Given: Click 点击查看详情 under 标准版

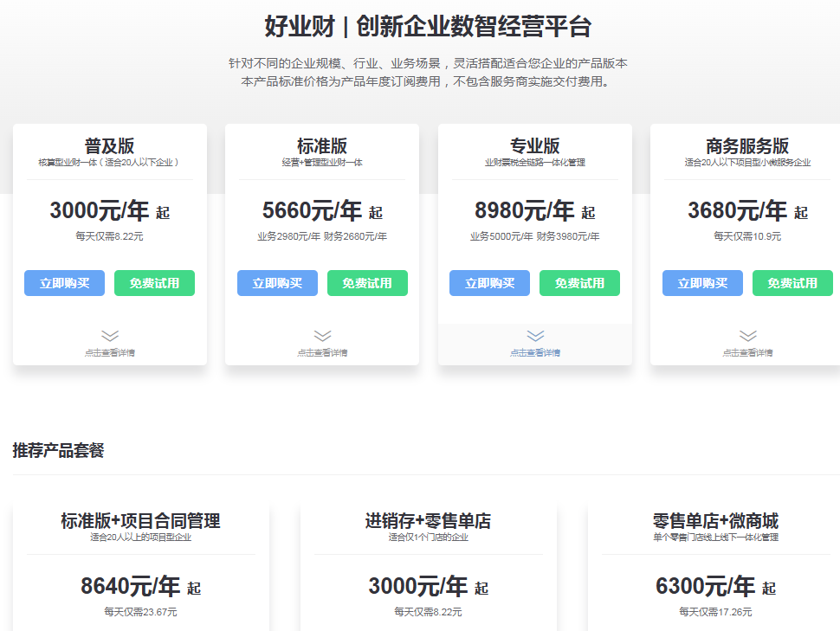Looking at the screenshot, I should click(322, 352).
